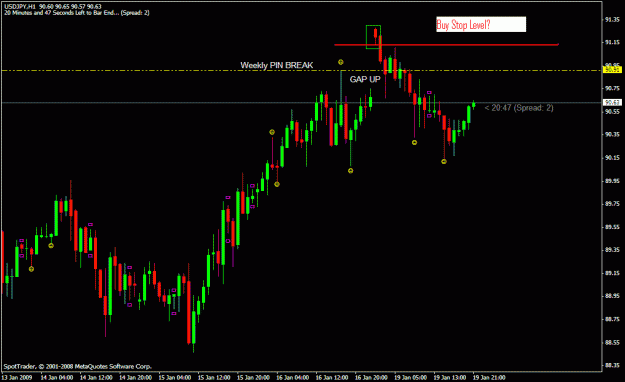Click the 89.55 price axis value
Viewport: 625px width, 382px height.
pyautogui.click(x=612, y=227)
